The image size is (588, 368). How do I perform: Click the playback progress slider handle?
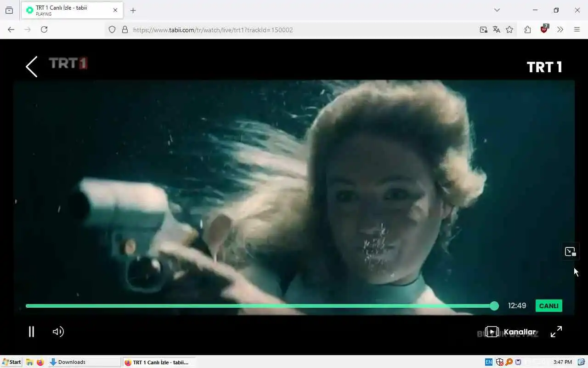click(494, 306)
